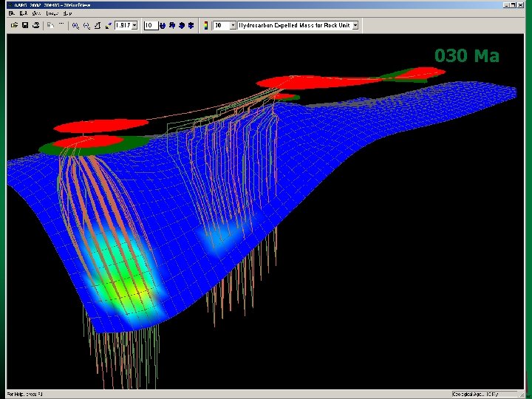
Task: Expand the 1.917 vertical scale dropdown
Action: pos(134,25)
